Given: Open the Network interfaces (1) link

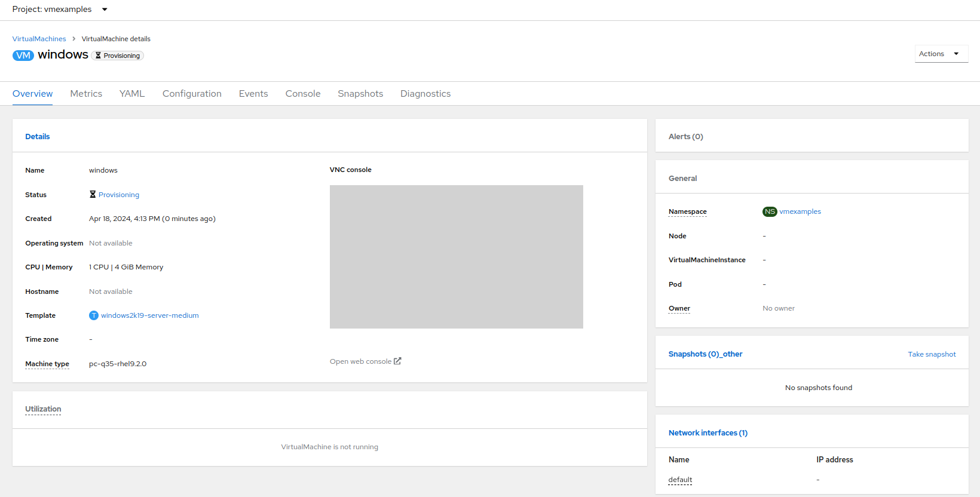Looking at the screenshot, I should click(708, 433).
